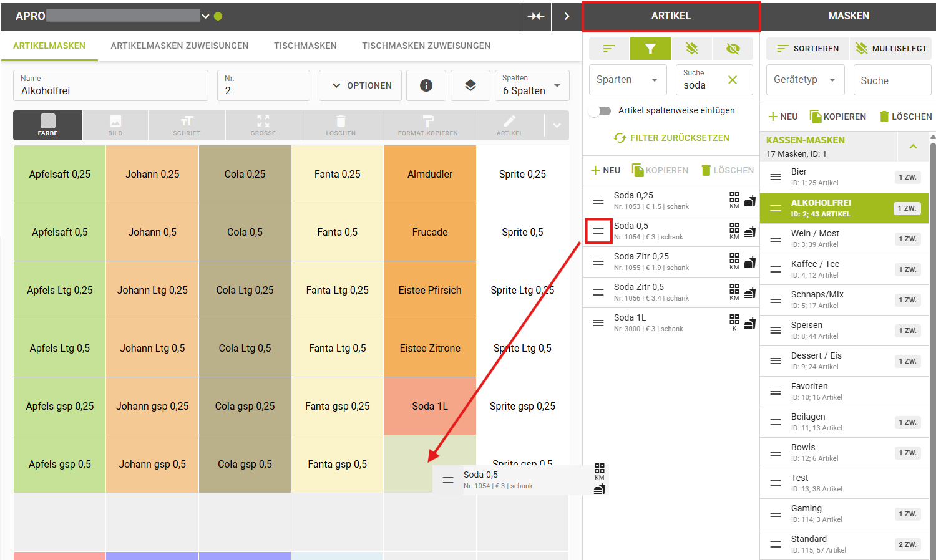Screen dimensions: 936x560
Task: Click the layers icon button
Action: (470, 85)
